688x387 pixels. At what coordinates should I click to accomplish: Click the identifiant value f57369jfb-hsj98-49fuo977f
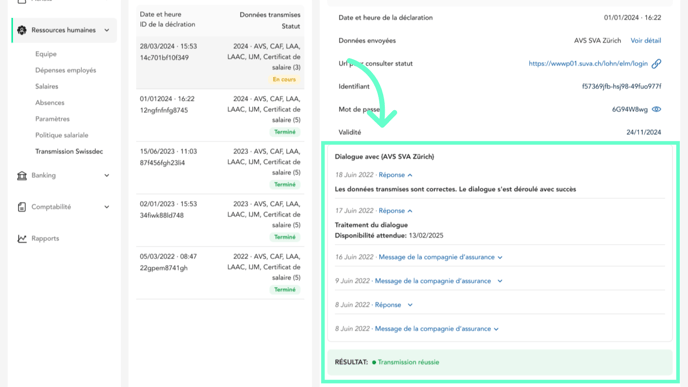[621, 86]
